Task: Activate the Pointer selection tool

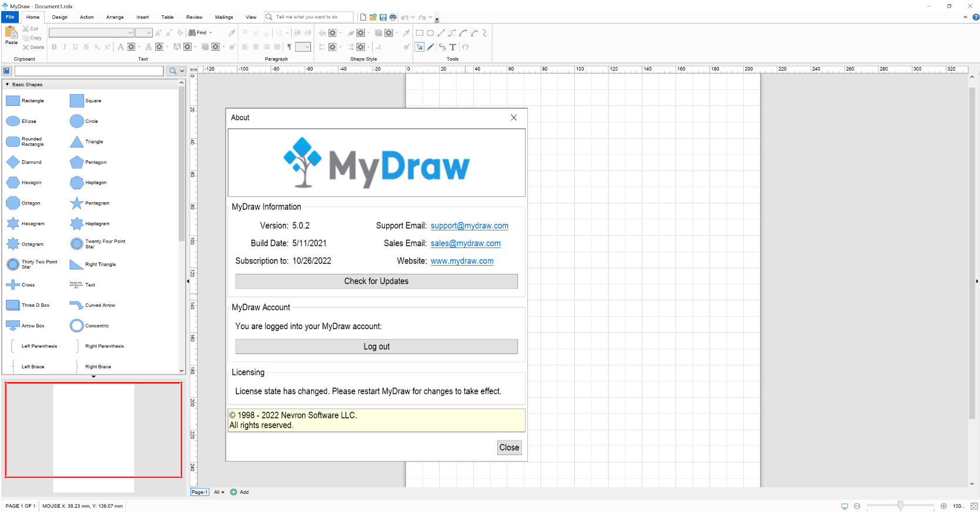Action: pyautogui.click(x=420, y=47)
